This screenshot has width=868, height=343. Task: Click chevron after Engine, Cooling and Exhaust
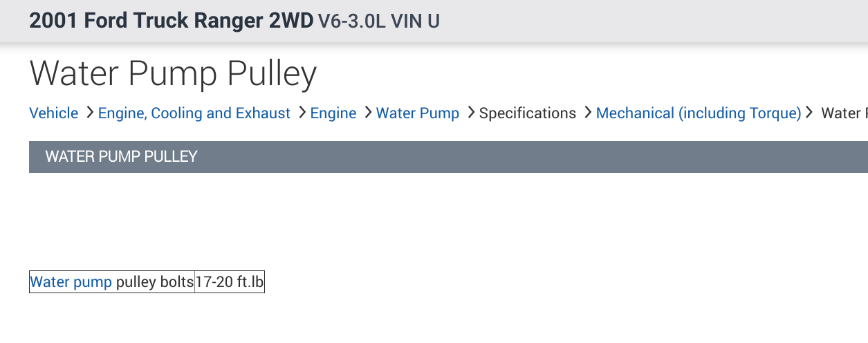tap(302, 113)
